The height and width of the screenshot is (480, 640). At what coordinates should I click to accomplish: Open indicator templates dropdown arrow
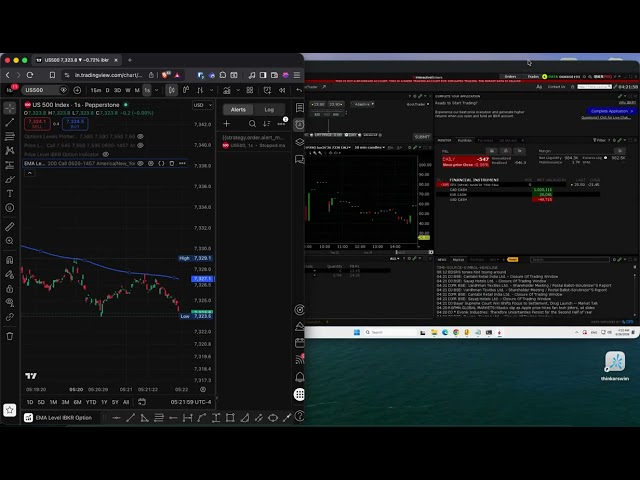click(x=238, y=90)
